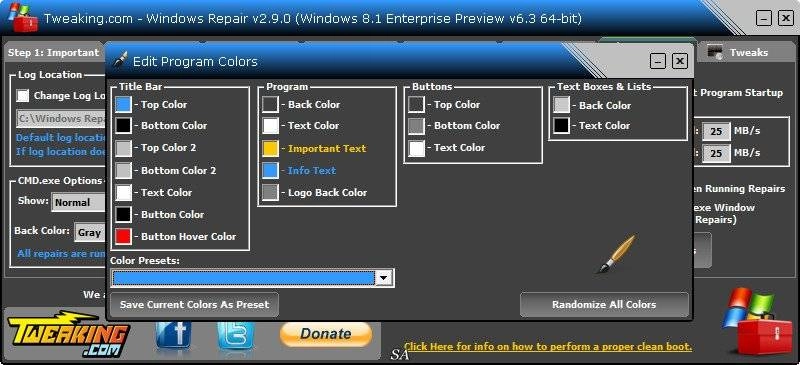Click the Facebook icon in main window
Image resolution: width=800 pixels, height=365 pixels.
click(x=173, y=336)
